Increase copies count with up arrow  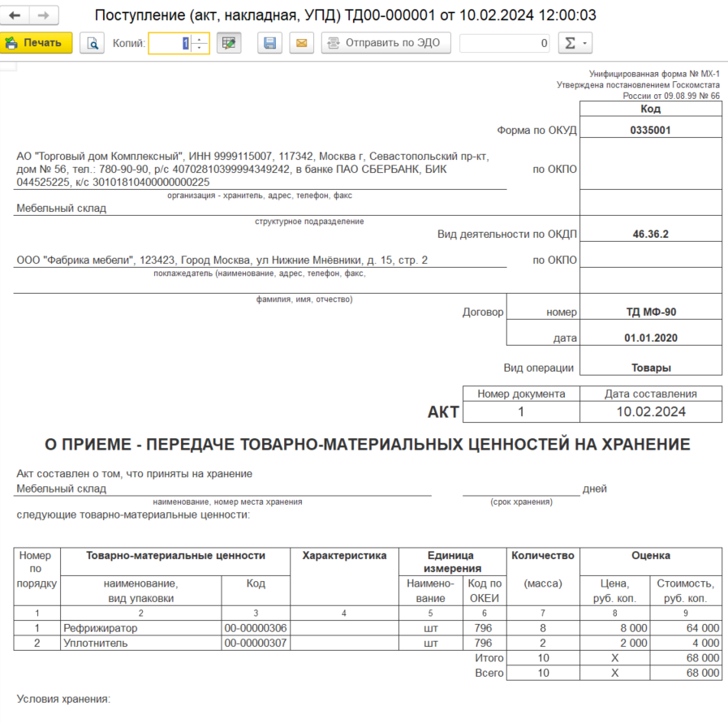click(200, 38)
